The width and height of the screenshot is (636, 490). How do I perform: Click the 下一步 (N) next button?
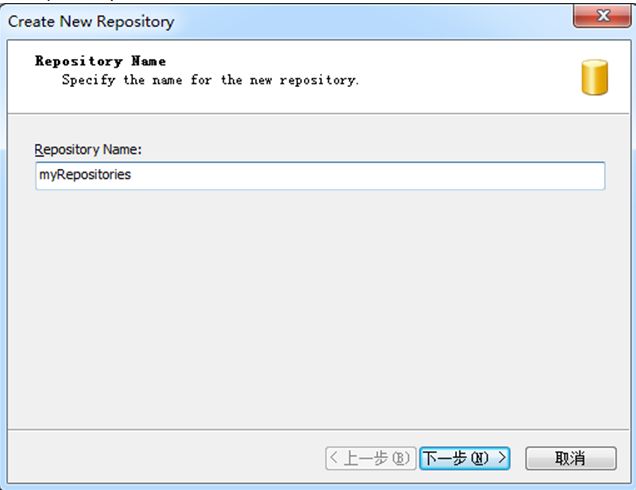tap(464, 458)
